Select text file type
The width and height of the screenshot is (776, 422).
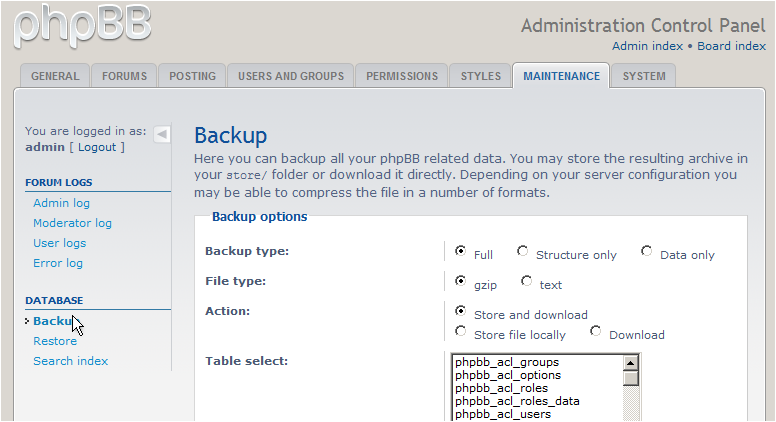(x=526, y=281)
